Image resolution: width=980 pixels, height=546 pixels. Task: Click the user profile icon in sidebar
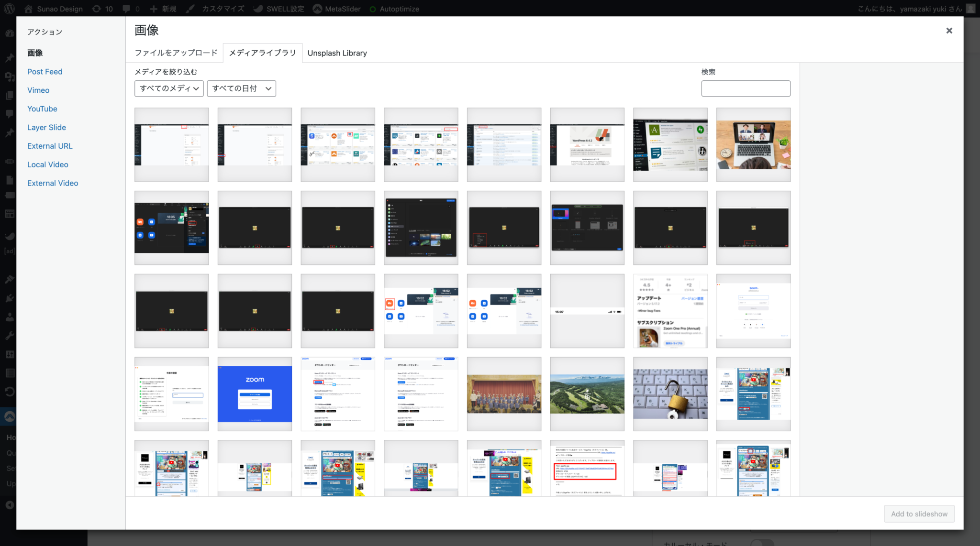[10, 317]
